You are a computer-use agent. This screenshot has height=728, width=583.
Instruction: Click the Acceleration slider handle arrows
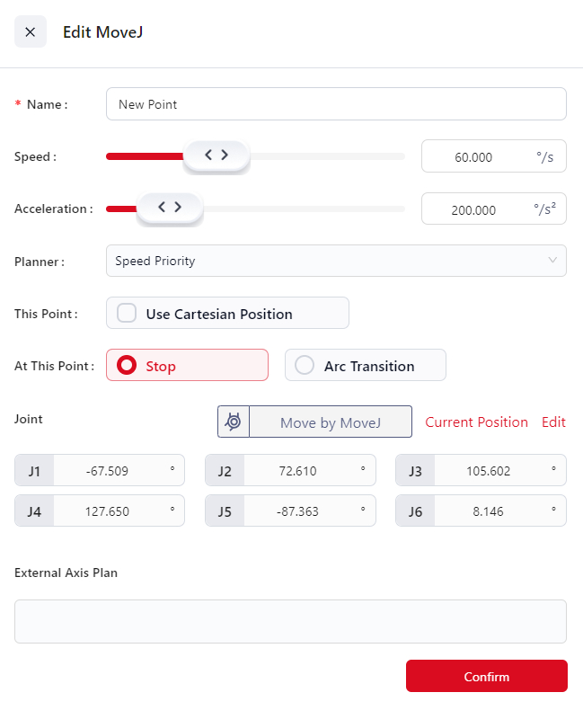click(169, 207)
